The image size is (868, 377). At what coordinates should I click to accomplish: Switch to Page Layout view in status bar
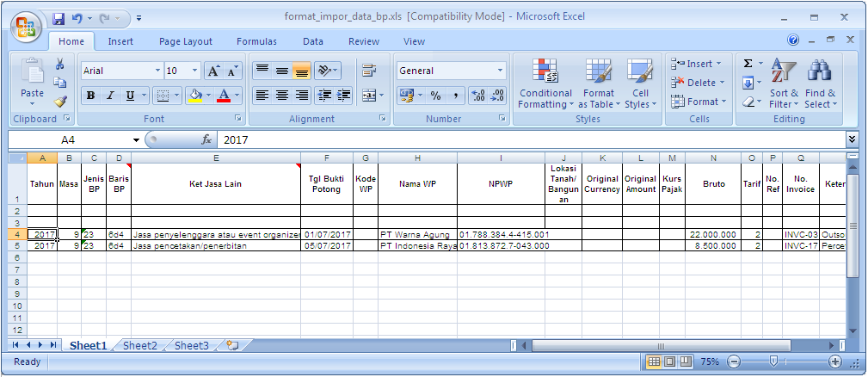(x=670, y=362)
